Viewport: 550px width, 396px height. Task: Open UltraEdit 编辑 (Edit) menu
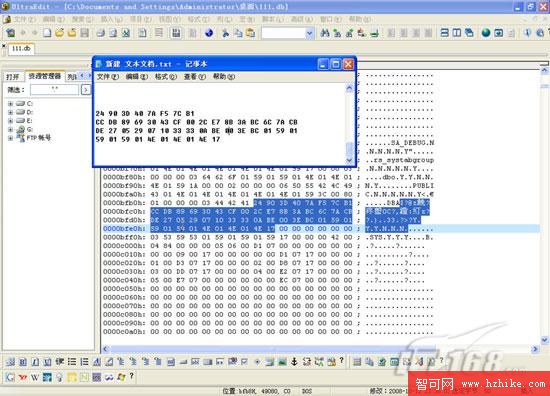[53, 19]
